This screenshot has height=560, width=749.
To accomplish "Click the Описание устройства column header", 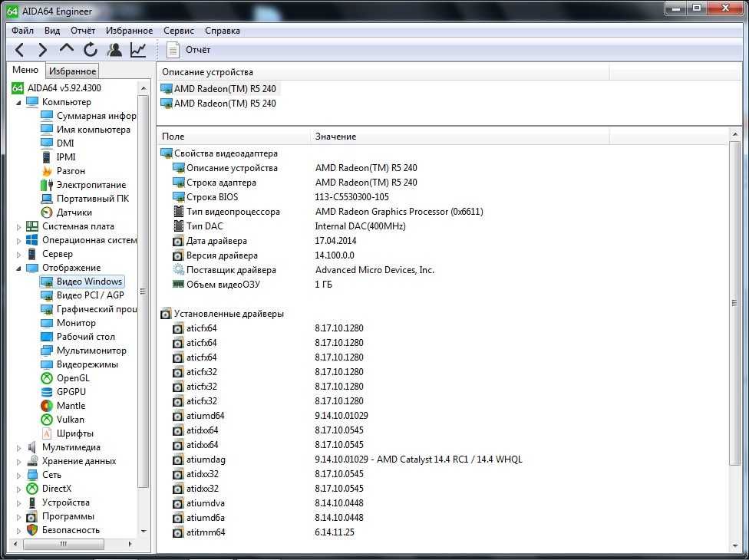I will (x=383, y=73).
